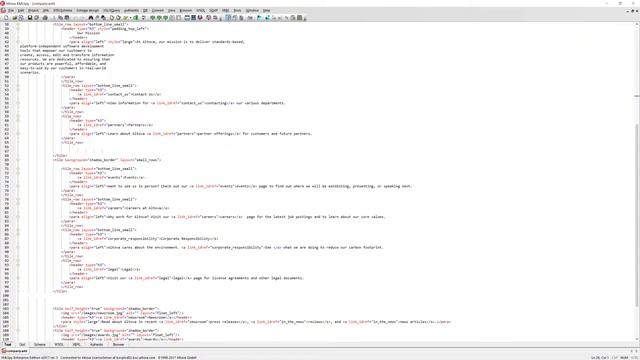This screenshot has height=360, width=640.
Task: Switch to Authentic view tab
Action: pos(96,344)
